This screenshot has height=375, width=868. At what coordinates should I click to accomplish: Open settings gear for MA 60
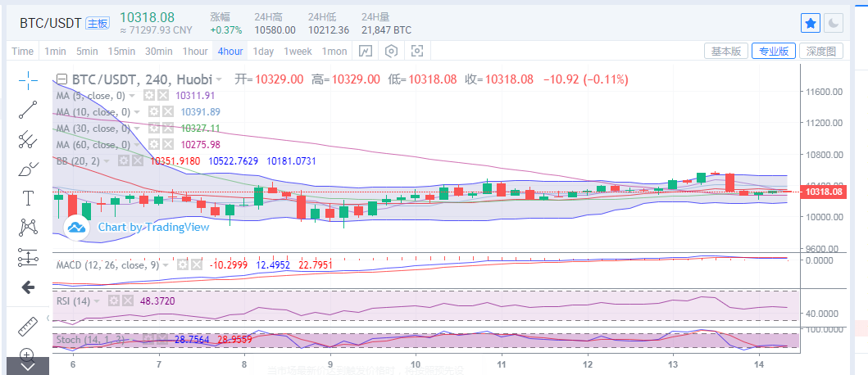pos(154,144)
